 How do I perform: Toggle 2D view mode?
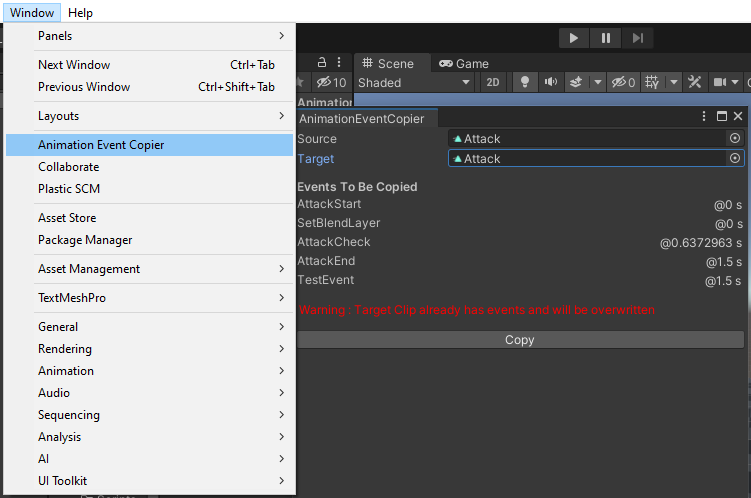click(493, 82)
